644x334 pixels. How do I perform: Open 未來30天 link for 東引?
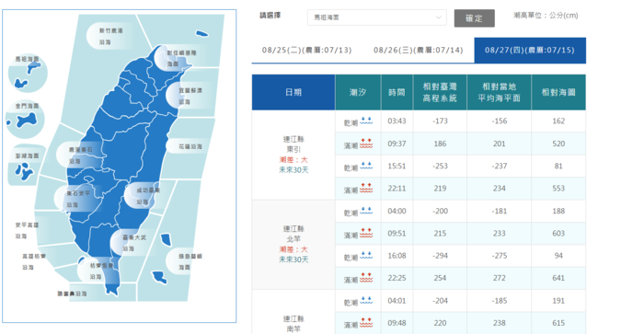pos(293,169)
